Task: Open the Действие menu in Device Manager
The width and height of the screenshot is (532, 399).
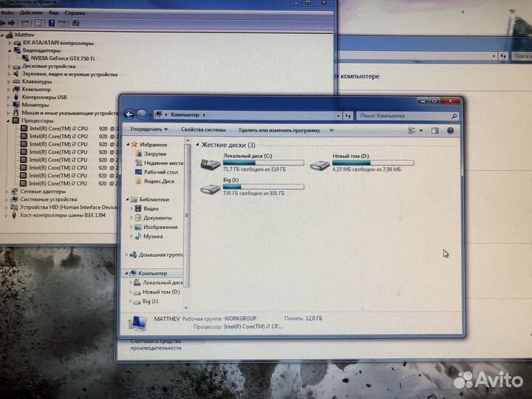Action: pos(31,13)
